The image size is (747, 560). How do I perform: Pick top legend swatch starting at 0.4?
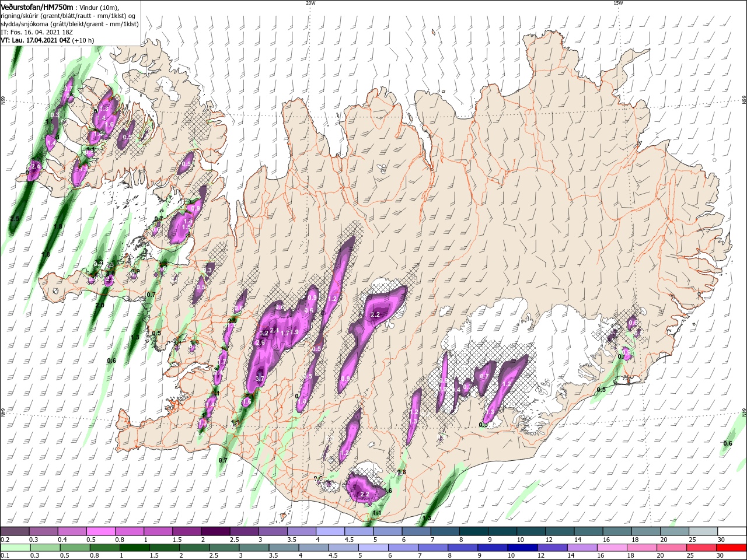tap(72, 531)
